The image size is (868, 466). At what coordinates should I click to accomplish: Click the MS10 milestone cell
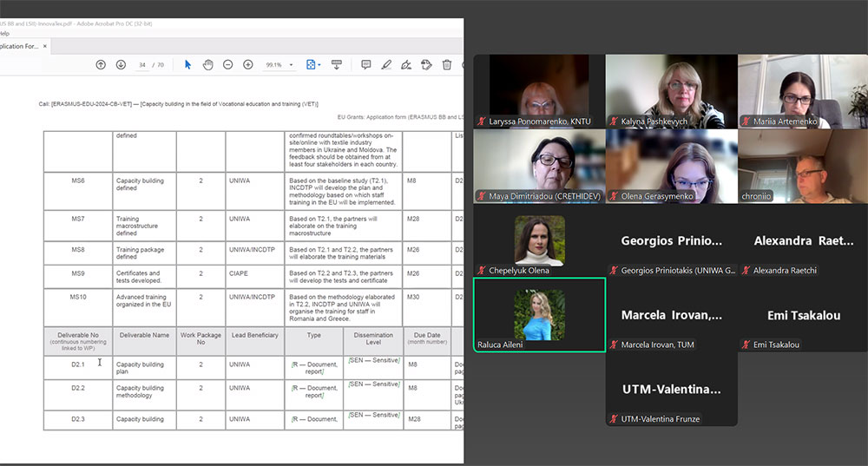click(78, 307)
